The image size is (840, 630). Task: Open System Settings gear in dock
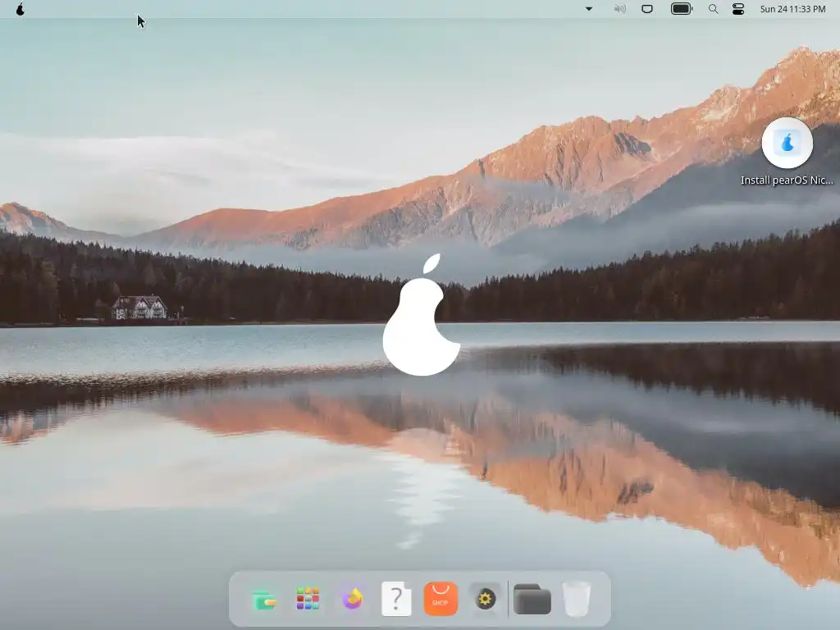point(485,599)
